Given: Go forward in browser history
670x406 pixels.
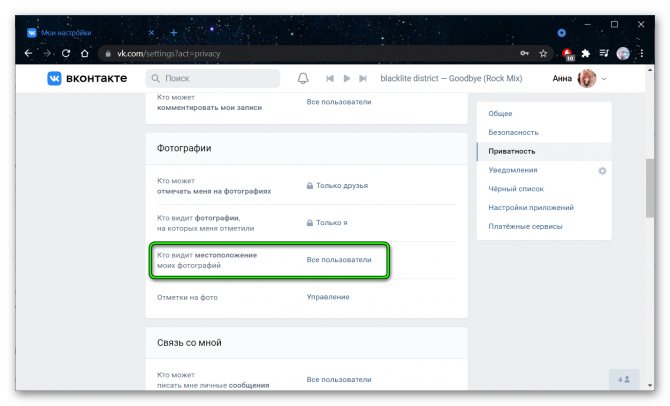Looking at the screenshot, I should [x=47, y=53].
